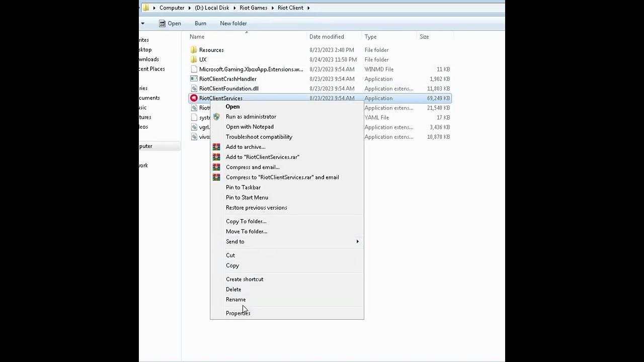Select Troubleshoot compatibility
This screenshot has width=644, height=362.
coord(259,137)
